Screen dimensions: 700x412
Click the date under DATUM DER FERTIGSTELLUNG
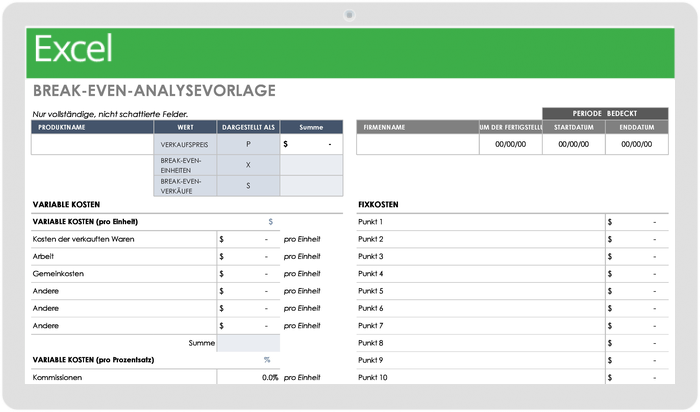click(x=511, y=145)
